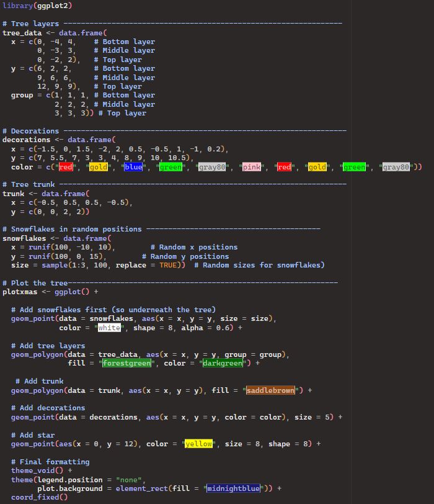Click the line 'group = c(1, 1, 1,'
The image size is (434, 504).
coord(50,95)
